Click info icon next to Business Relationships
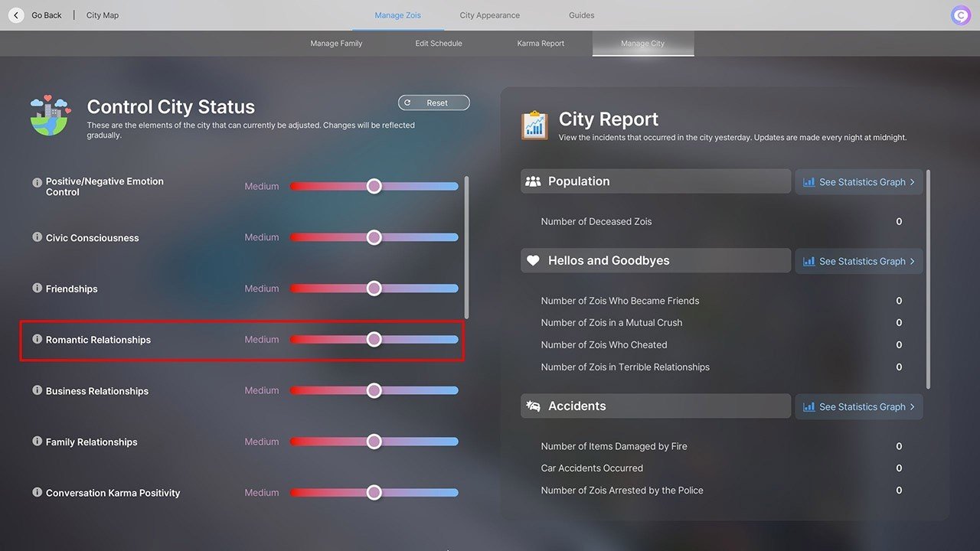This screenshot has height=551, width=980. tap(37, 390)
